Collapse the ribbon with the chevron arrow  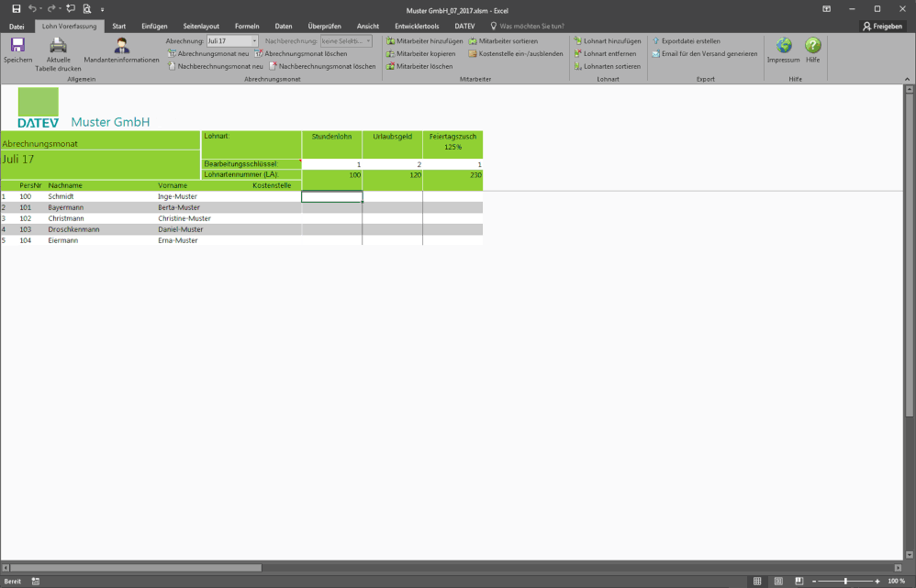coord(907,79)
